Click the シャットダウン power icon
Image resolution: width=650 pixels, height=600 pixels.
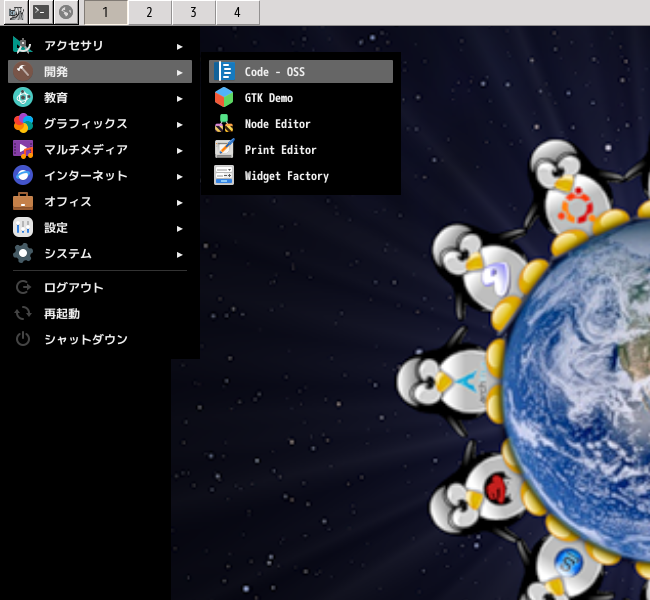[23, 339]
